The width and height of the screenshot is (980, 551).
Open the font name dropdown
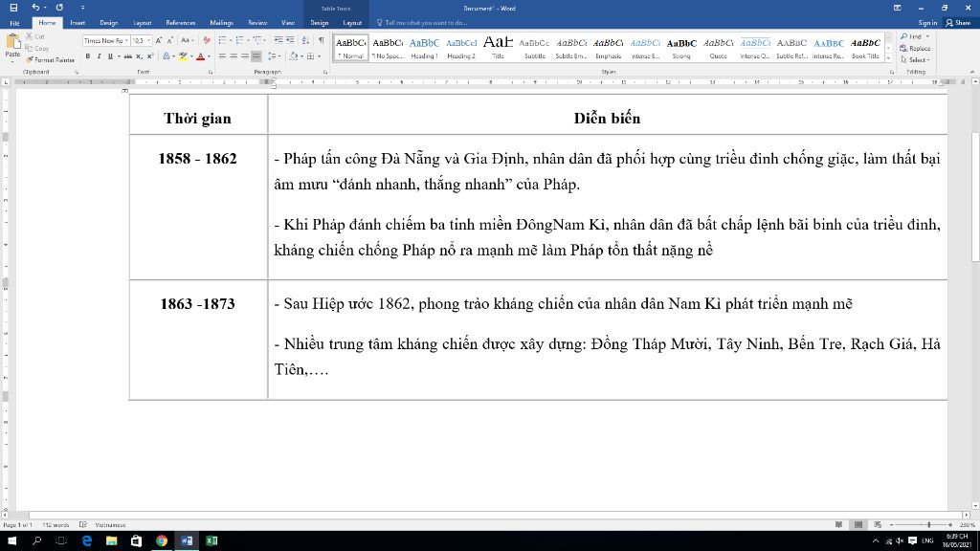click(x=127, y=40)
